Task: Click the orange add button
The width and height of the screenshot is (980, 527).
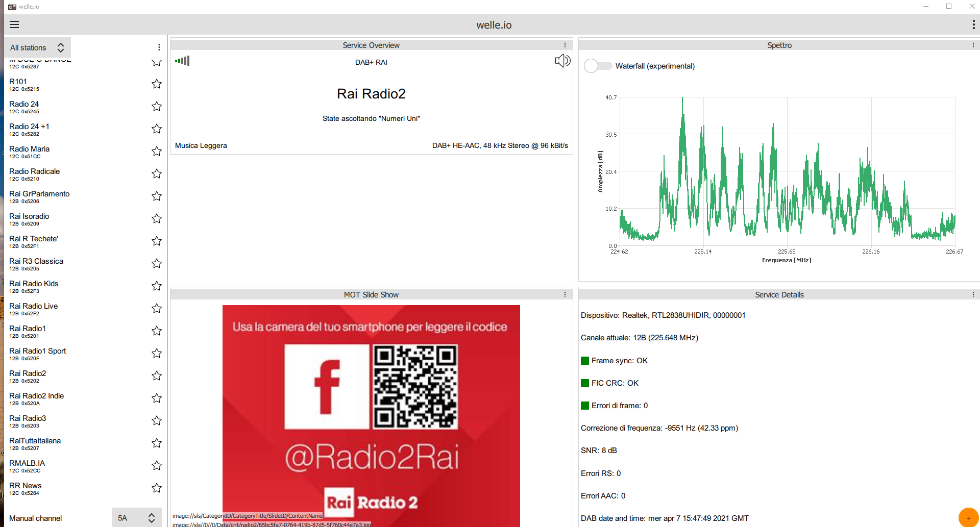Action: [969, 517]
